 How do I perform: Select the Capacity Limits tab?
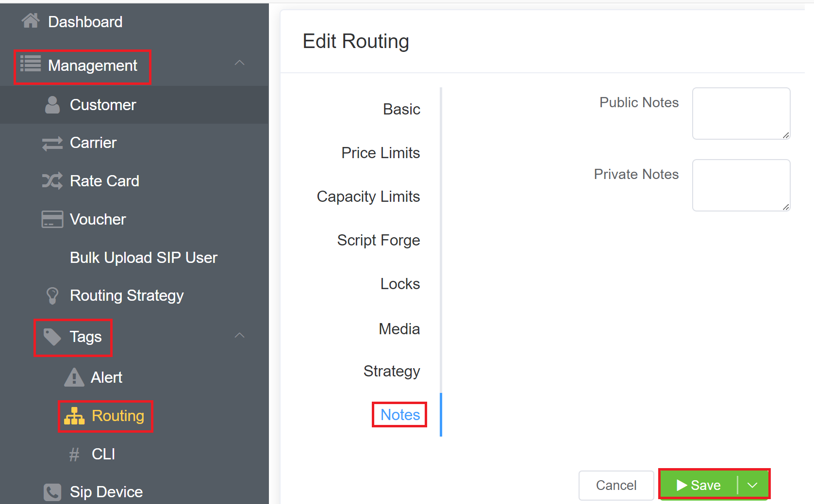tap(368, 196)
